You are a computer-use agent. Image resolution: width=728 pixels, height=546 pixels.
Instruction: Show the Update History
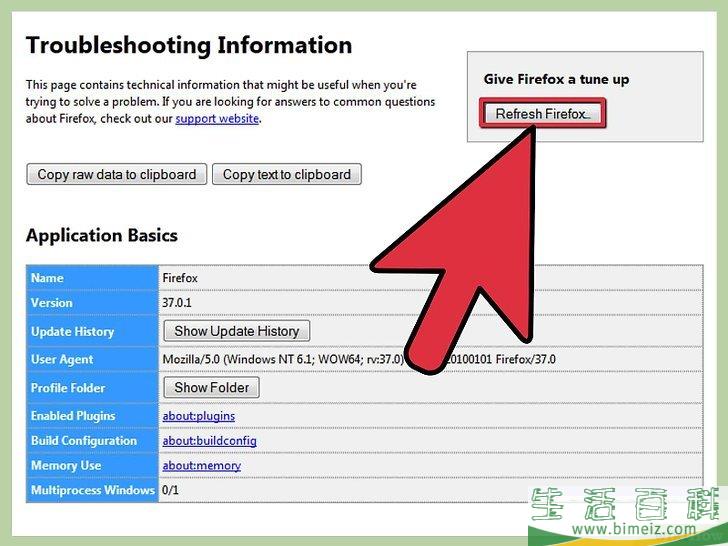pos(237,331)
